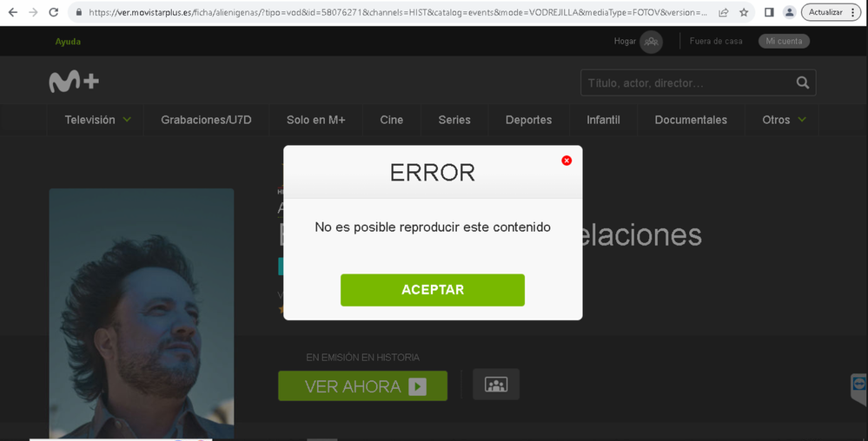868x441 pixels.
Task: Click the VER AHORA play button
Action: pos(362,385)
